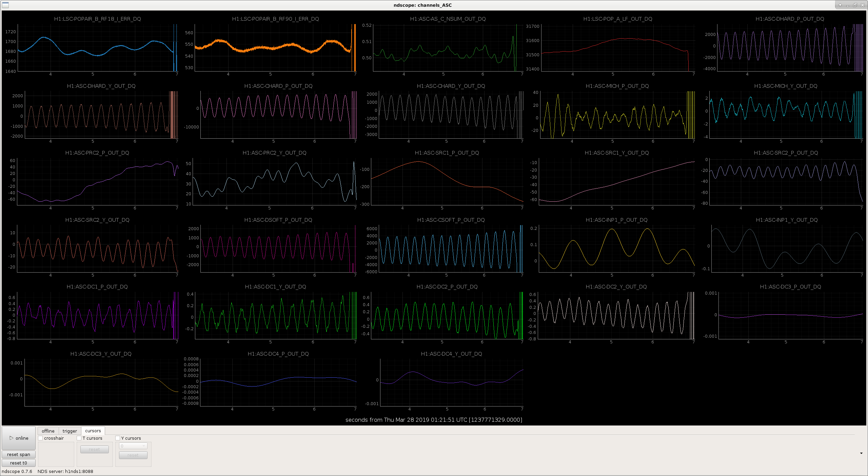Start online data streaming with the play button
The width and height of the screenshot is (868, 476).
coord(19,438)
